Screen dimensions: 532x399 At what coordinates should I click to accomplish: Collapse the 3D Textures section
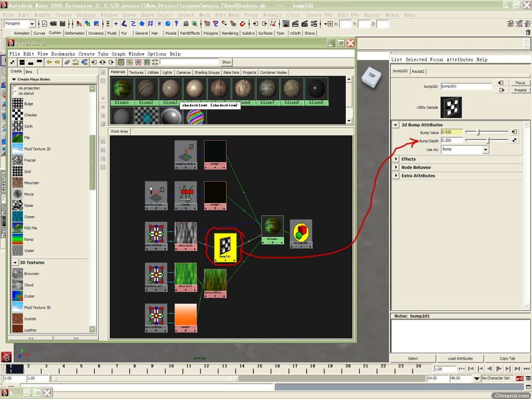click(x=15, y=262)
